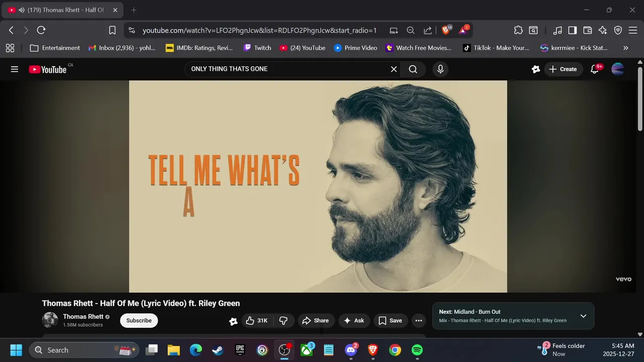This screenshot has height=362, width=644.
Task: Click the sparkle icon left of Create
Action: pyautogui.click(x=536, y=69)
